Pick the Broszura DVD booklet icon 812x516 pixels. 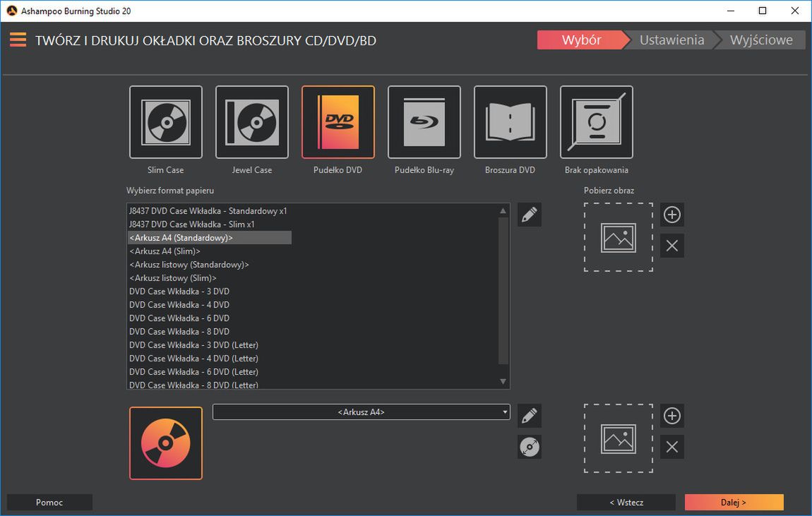[x=511, y=123]
